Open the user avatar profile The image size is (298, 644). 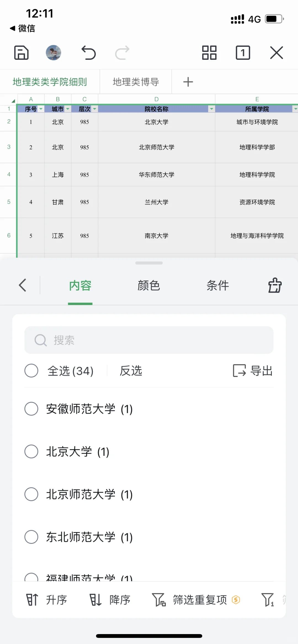tap(54, 53)
